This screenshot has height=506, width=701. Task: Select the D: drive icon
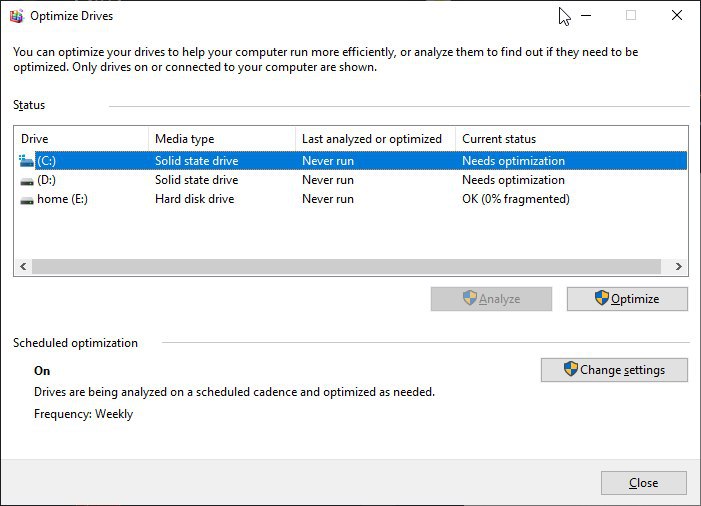27,181
